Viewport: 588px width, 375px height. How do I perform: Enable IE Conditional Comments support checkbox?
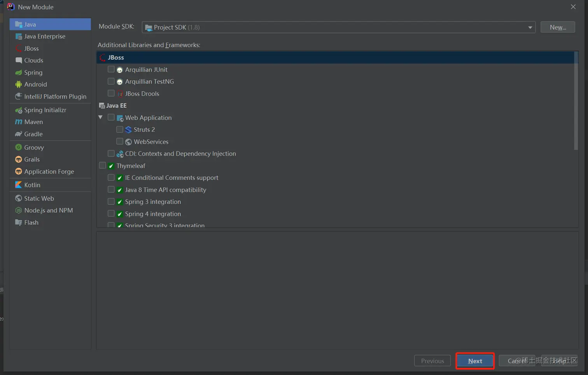[111, 177]
